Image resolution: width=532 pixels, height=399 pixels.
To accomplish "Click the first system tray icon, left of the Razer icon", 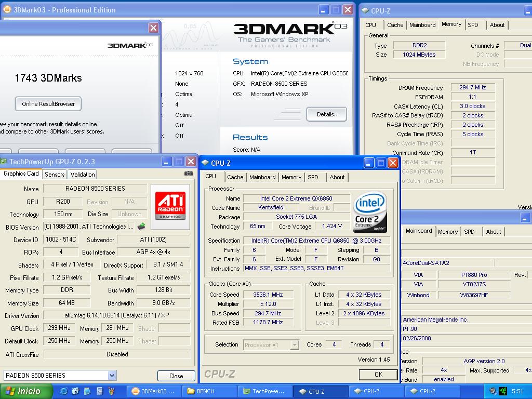I will pos(493,391).
